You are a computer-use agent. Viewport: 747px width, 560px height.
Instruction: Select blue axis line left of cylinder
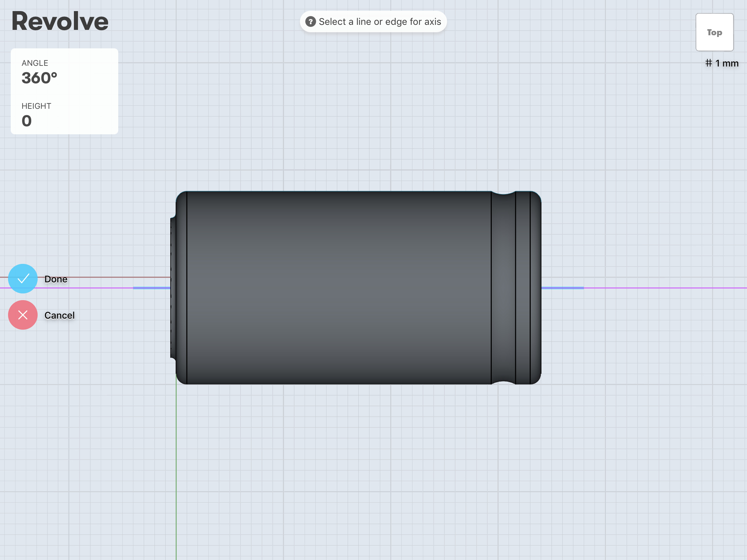pos(151,288)
